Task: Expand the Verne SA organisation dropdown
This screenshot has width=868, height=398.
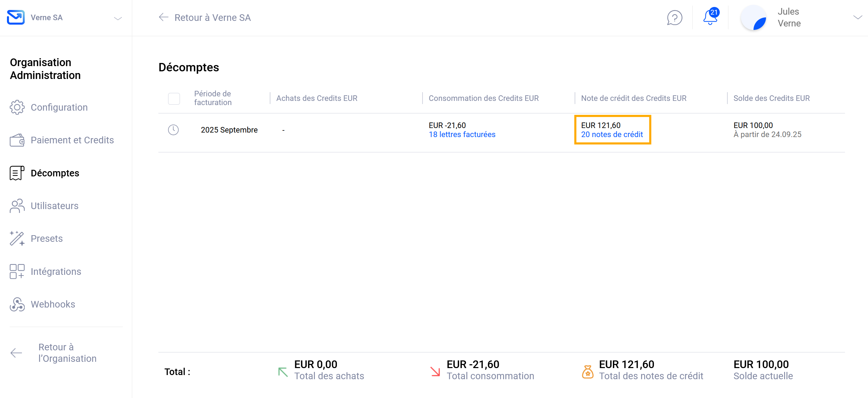Action: pyautogui.click(x=118, y=18)
